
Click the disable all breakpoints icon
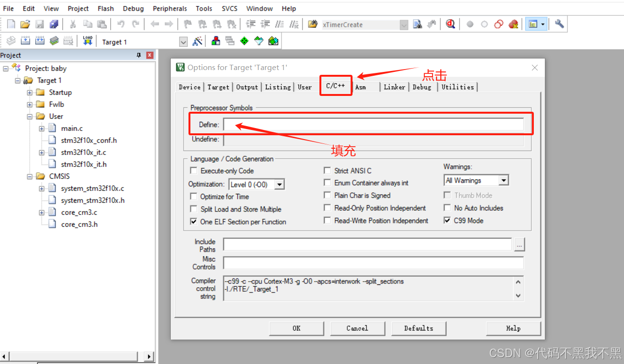[499, 24]
